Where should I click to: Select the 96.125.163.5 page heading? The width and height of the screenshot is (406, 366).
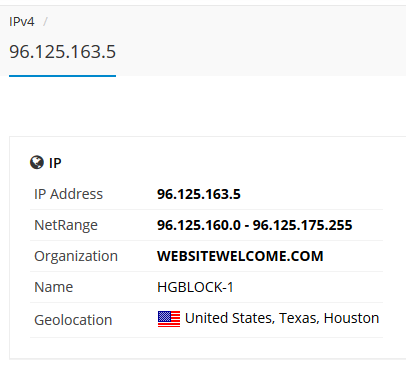62,52
